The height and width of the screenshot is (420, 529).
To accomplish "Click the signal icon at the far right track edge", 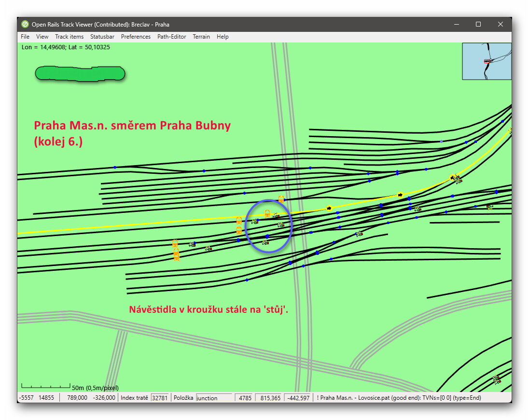I will (490, 207).
